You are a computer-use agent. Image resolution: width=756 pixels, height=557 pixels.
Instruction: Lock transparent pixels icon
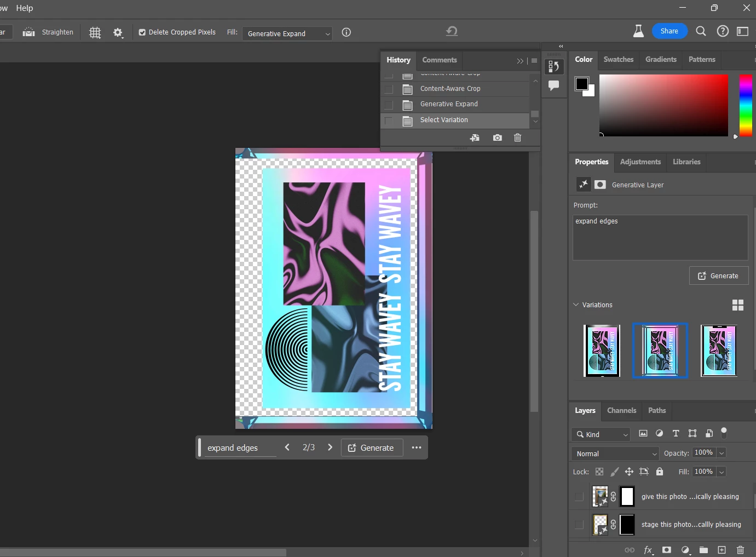[x=599, y=472]
